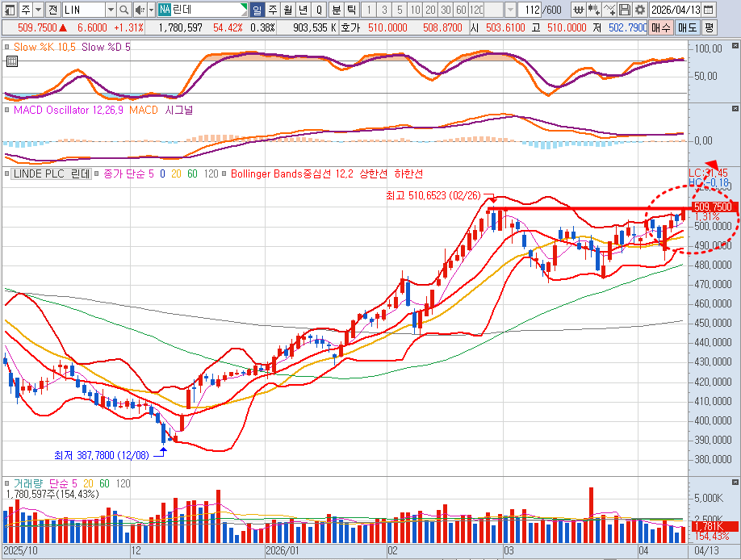Select the minute (분) chart tab
Screen dimensions: 741x560
pyautogui.click(x=336, y=10)
